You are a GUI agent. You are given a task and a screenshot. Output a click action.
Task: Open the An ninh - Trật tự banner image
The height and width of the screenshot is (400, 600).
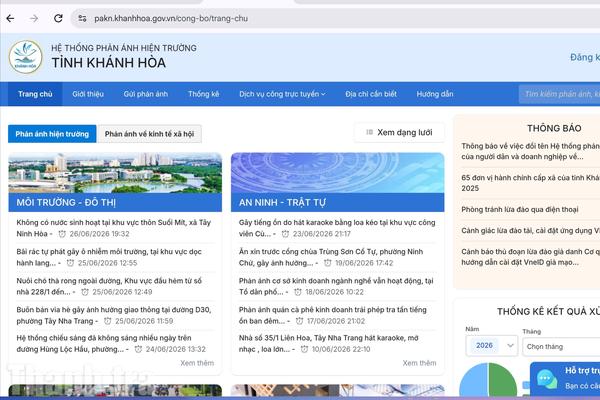pos(338,173)
